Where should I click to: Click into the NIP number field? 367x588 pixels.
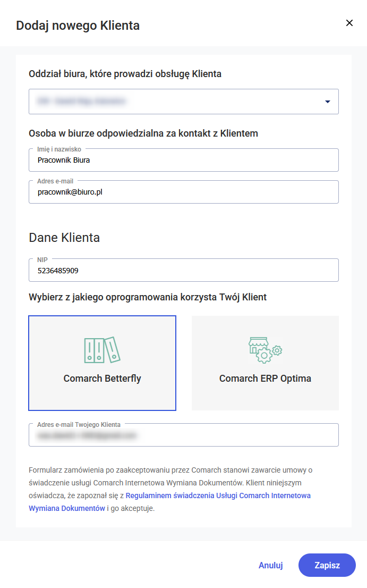183,271
